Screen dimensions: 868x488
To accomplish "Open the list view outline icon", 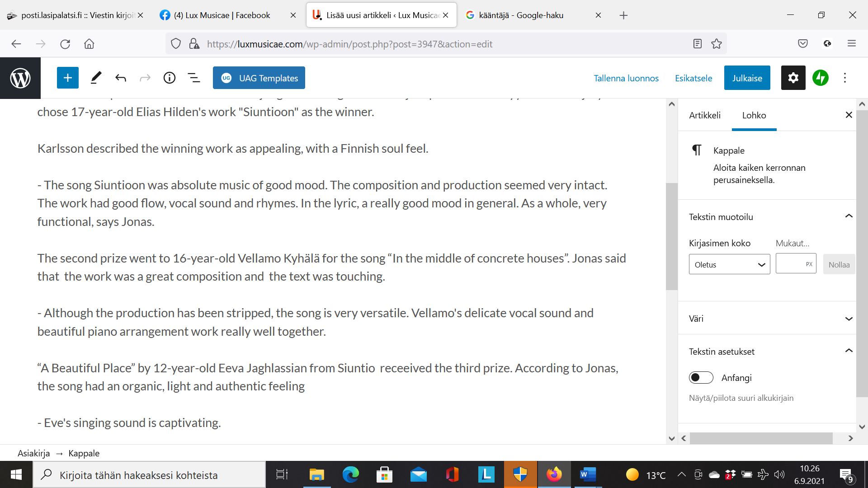I will (x=194, y=78).
